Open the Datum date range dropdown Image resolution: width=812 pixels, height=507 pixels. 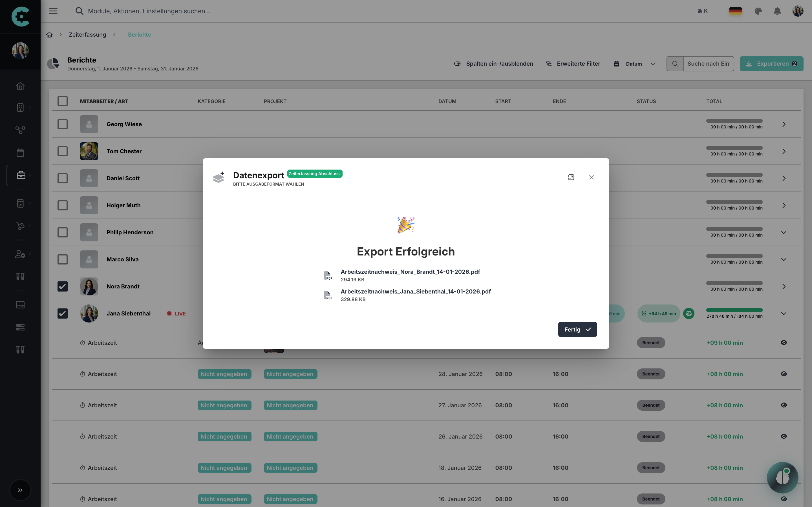point(634,63)
